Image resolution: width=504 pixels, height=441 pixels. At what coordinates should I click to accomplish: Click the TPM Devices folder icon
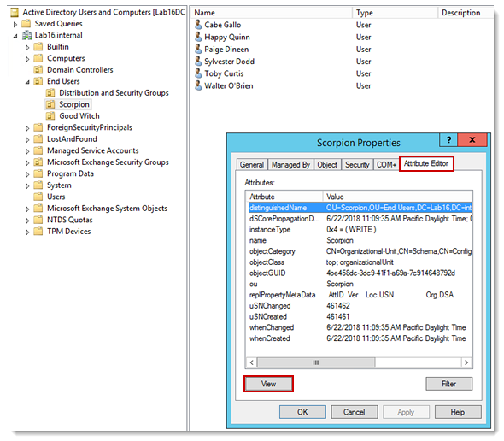tap(38, 232)
